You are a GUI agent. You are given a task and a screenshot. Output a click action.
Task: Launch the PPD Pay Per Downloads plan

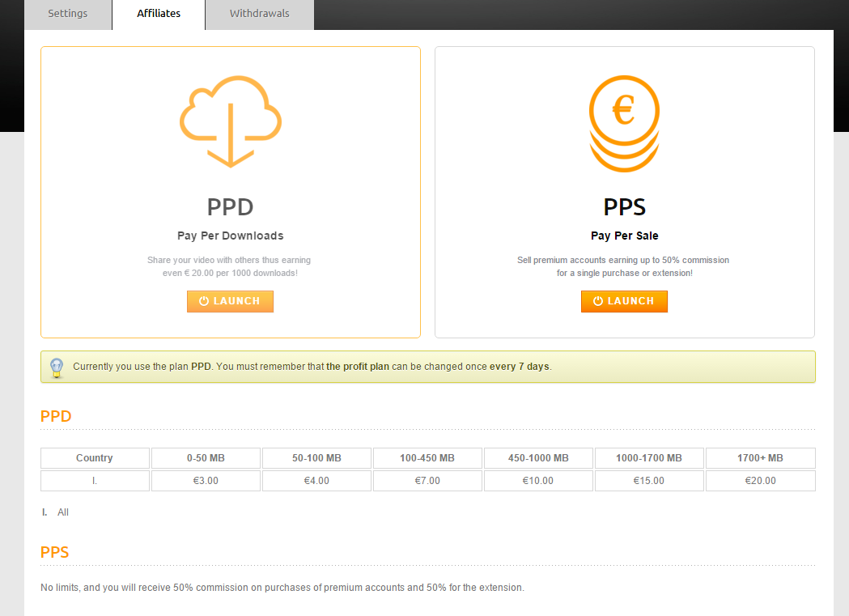[x=230, y=301]
